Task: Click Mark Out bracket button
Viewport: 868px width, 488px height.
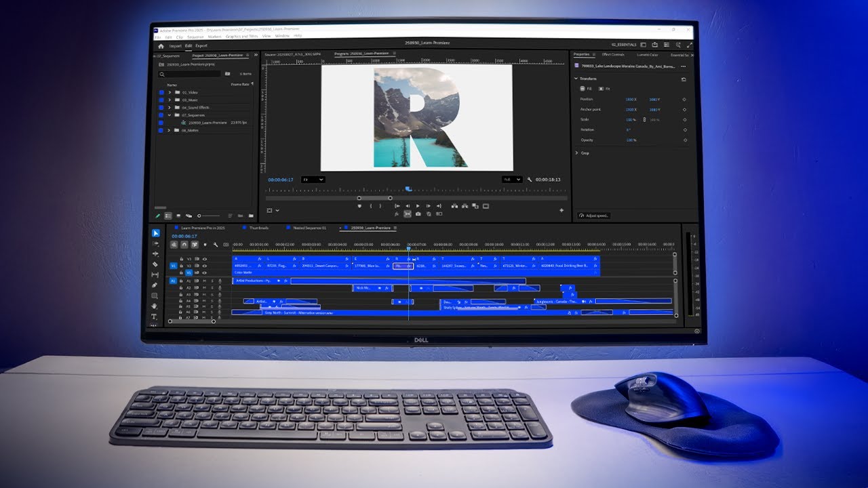Action: 380,205
